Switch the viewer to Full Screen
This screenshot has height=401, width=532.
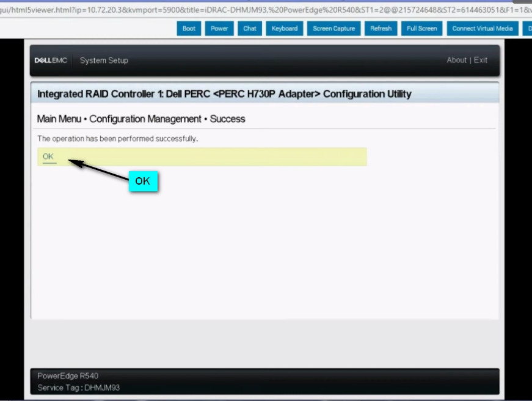421,29
